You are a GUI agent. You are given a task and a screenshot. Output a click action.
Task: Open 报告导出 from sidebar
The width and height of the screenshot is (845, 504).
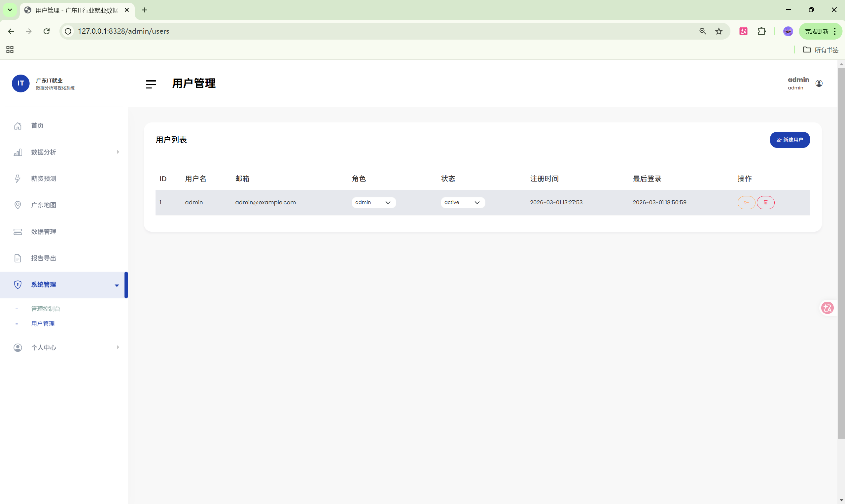[44, 258]
